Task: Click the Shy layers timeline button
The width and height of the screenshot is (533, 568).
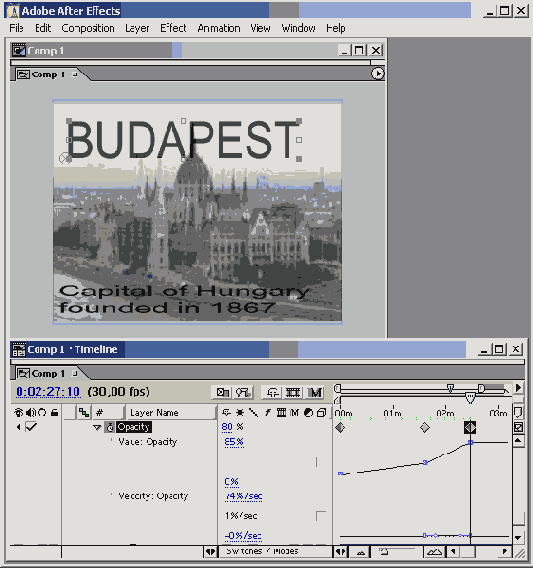Action: pos(272,392)
